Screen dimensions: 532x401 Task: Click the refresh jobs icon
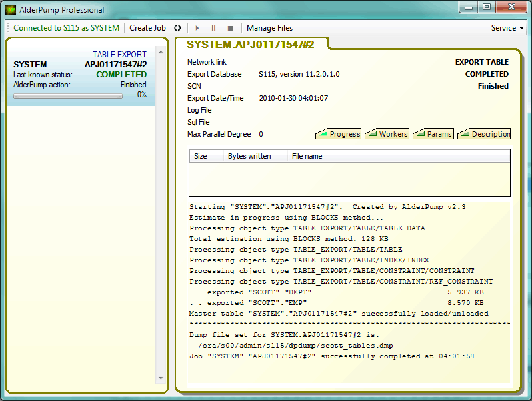[177, 28]
